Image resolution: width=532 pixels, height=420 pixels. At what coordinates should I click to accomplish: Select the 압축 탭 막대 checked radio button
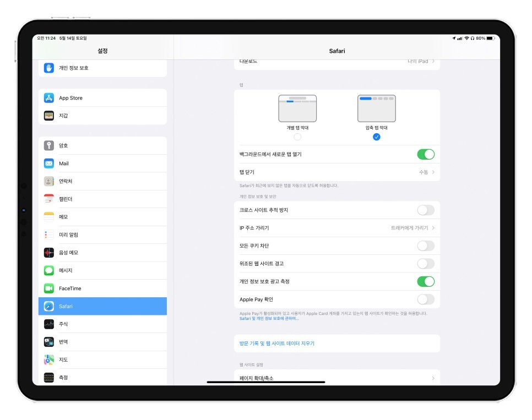coord(377,137)
